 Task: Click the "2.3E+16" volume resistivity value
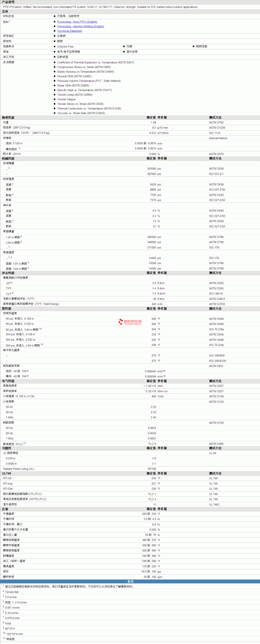point(151,391)
